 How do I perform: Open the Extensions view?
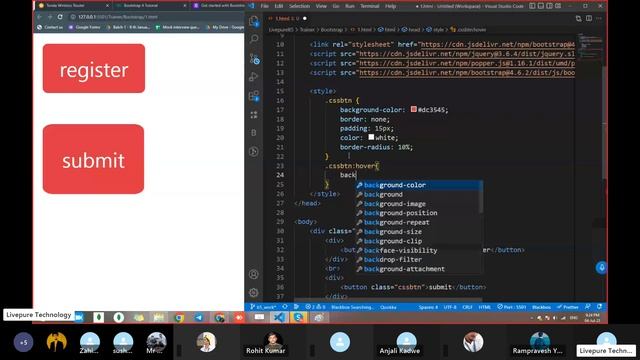click(254, 96)
